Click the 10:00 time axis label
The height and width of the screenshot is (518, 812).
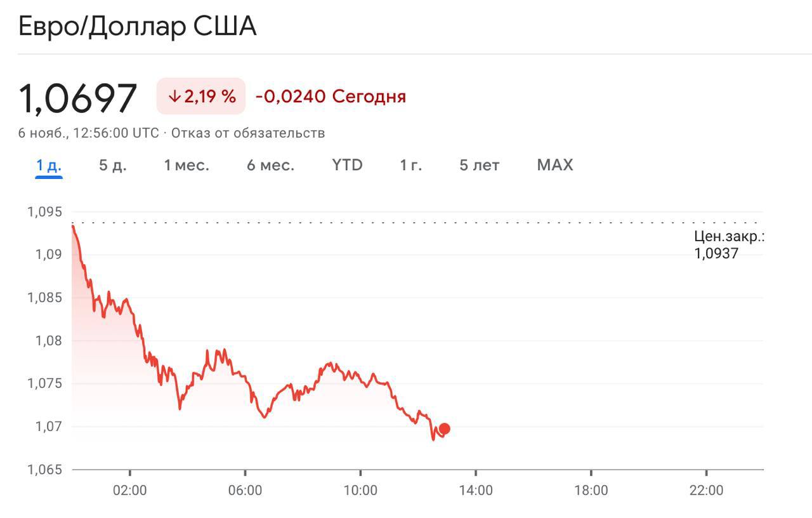pos(360,490)
